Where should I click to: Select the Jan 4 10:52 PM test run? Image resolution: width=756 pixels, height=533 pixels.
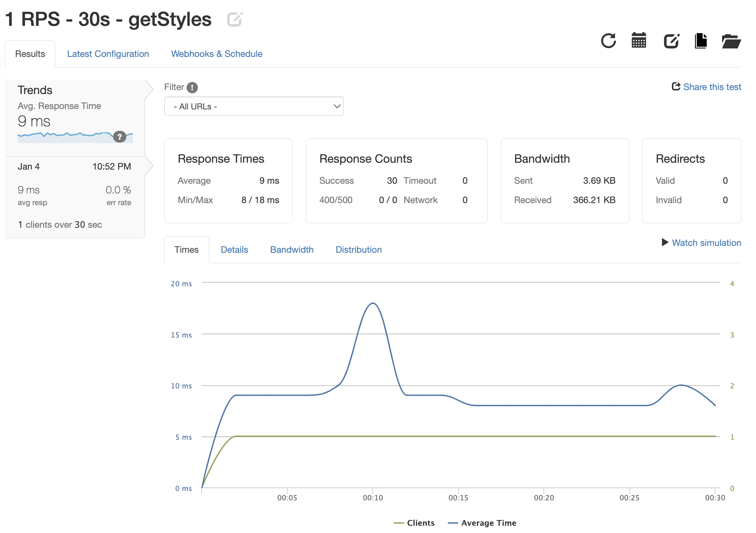(75, 197)
